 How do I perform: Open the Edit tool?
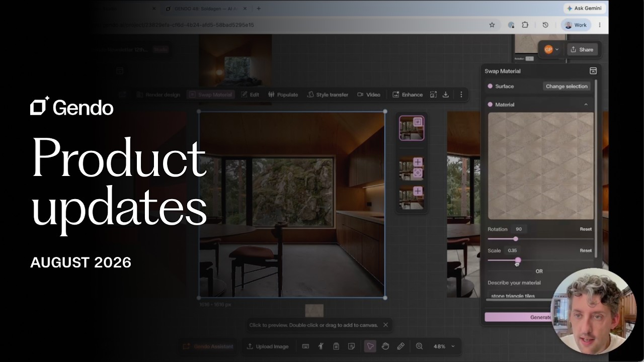[250, 95]
